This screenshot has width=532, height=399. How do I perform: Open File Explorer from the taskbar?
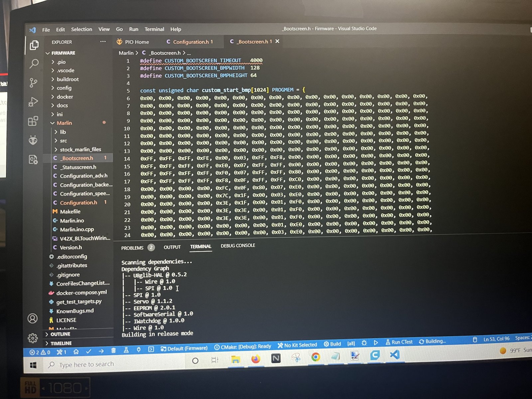click(x=235, y=359)
